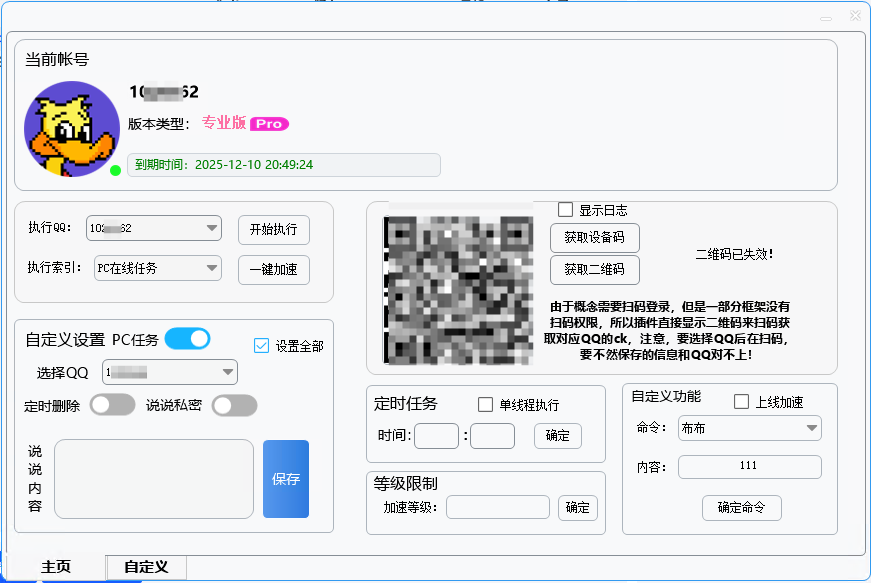Select the 主页 tab
Image resolution: width=871 pixels, height=583 pixels.
point(56,567)
